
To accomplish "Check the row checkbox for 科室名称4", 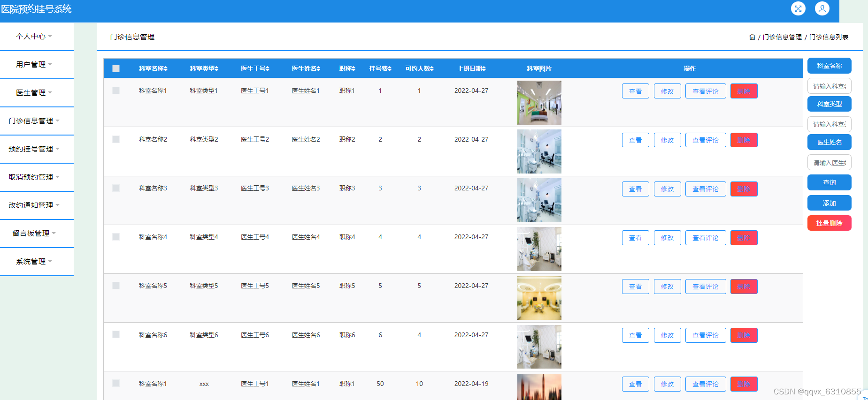I will (116, 237).
